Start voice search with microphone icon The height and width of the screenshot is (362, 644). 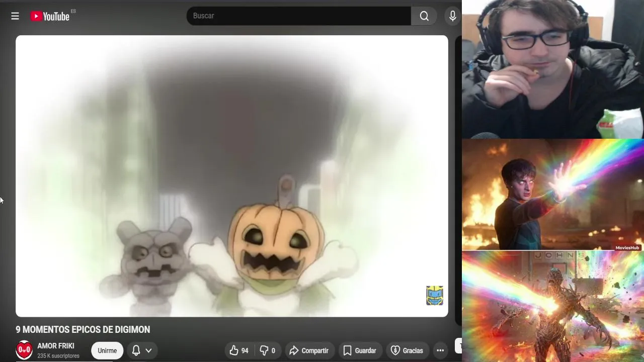pyautogui.click(x=453, y=16)
